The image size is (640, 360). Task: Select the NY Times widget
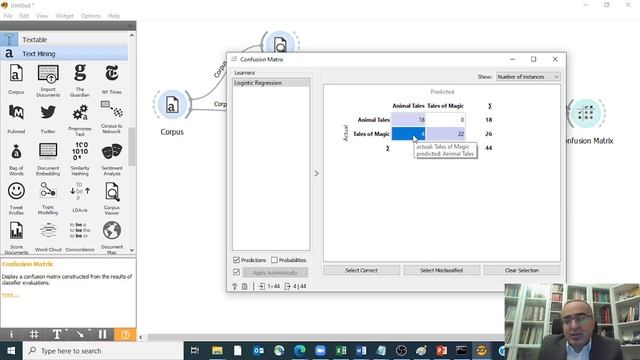[112, 80]
